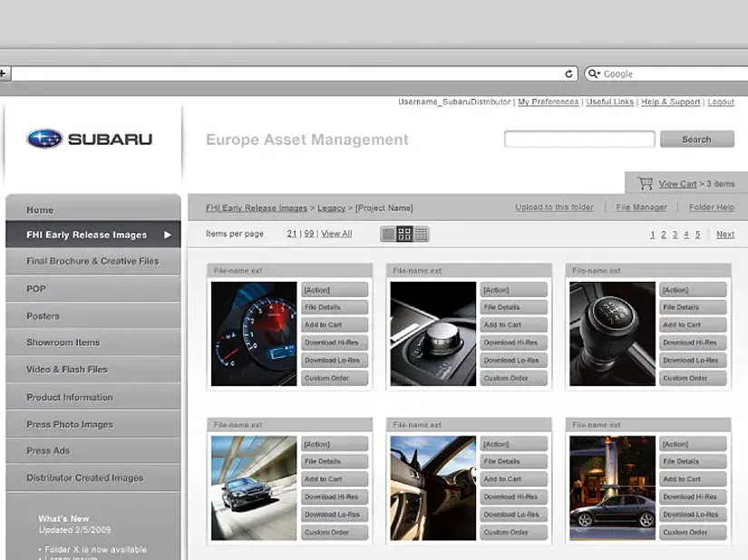Open the driving car thumbnail image
Image resolution: width=748 pixels, height=560 pixels.
click(254, 488)
